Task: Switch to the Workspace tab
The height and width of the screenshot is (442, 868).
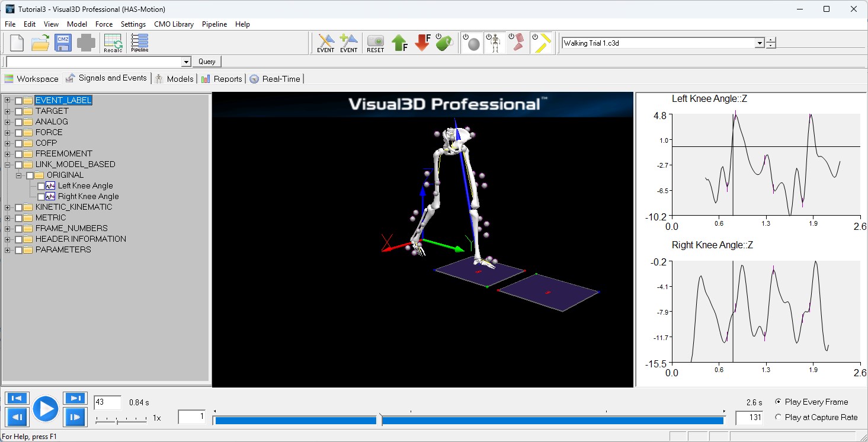Action: (x=31, y=78)
